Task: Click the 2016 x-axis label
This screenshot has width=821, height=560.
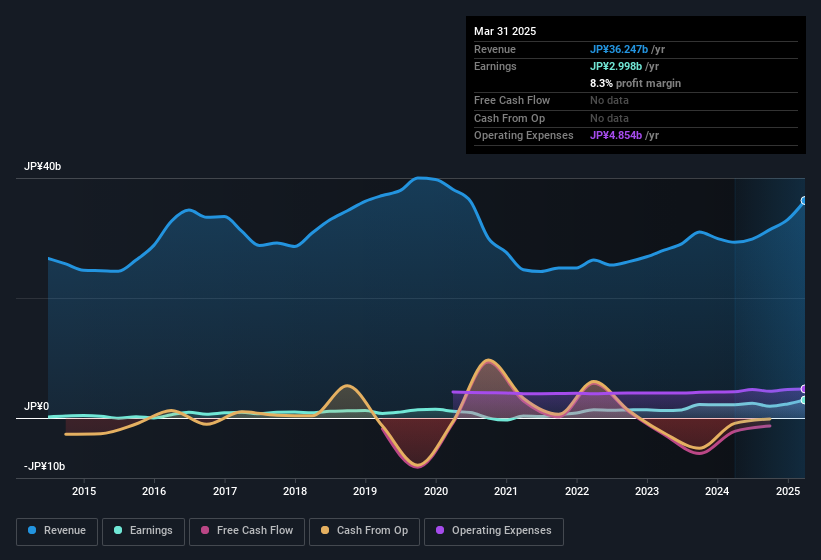Action: click(x=154, y=491)
